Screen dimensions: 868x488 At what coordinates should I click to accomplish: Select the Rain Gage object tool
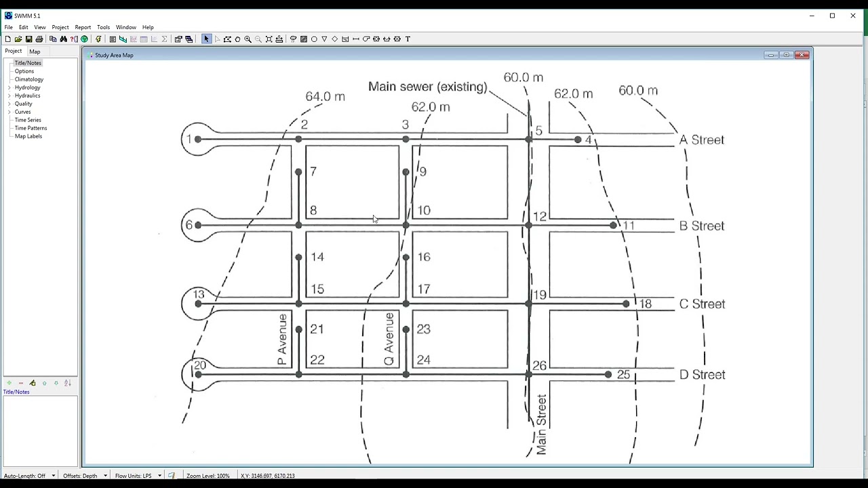[293, 39]
